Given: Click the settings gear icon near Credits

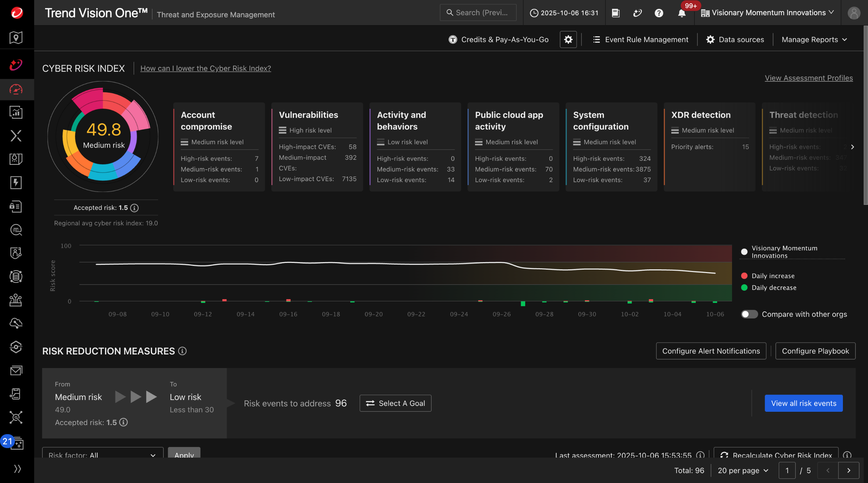Looking at the screenshot, I should pos(568,39).
